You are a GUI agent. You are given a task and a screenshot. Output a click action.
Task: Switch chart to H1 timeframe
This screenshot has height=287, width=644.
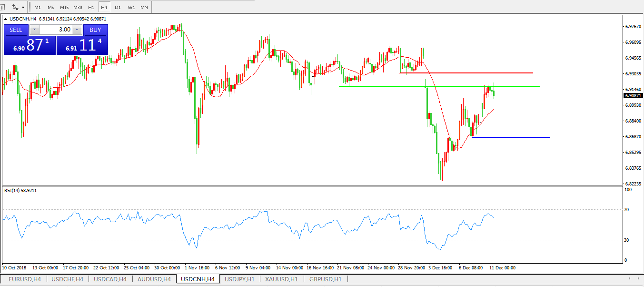coord(91,8)
